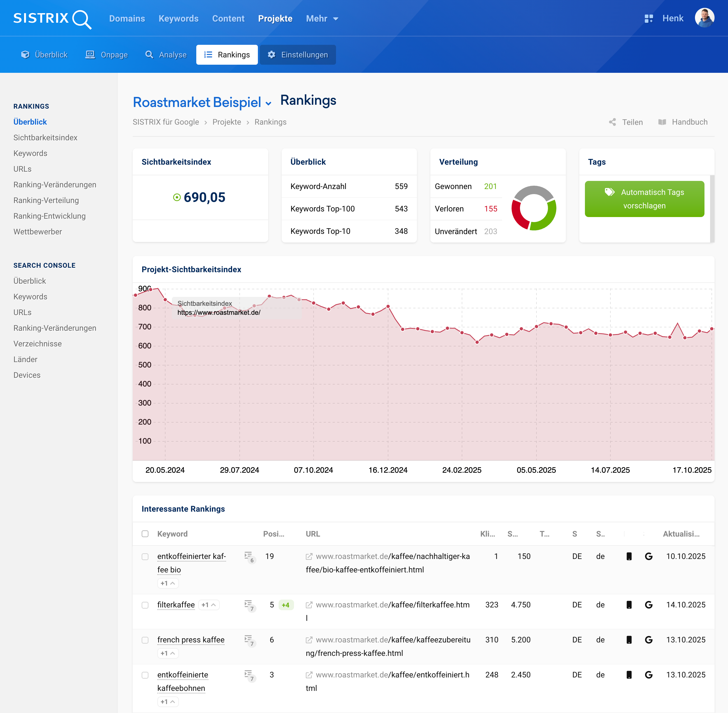Viewport: 728px width, 713px height.
Task: Click the Google icon in the filterkaffee row
Action: click(x=648, y=605)
